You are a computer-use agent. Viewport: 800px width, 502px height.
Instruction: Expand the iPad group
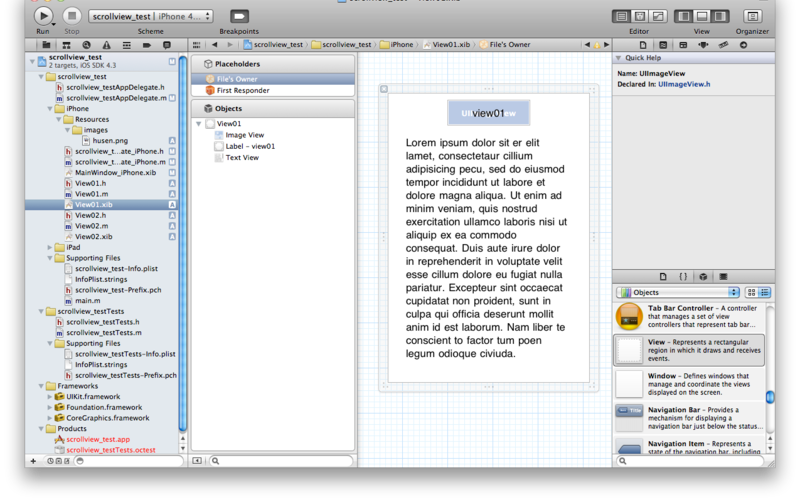click(x=50, y=247)
